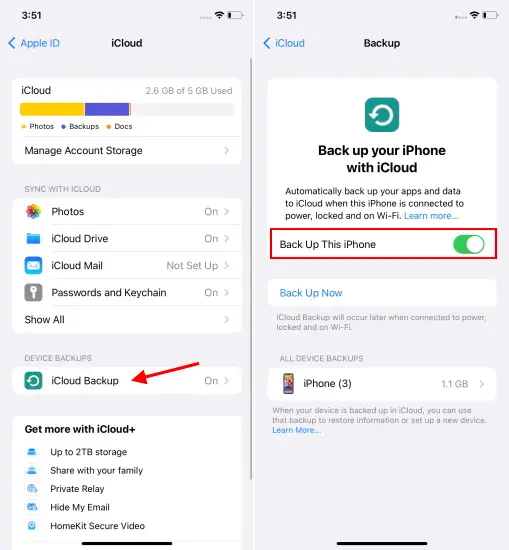Tap the iCloud storage usage bar
This screenshot has width=509, height=550.
pos(127,109)
